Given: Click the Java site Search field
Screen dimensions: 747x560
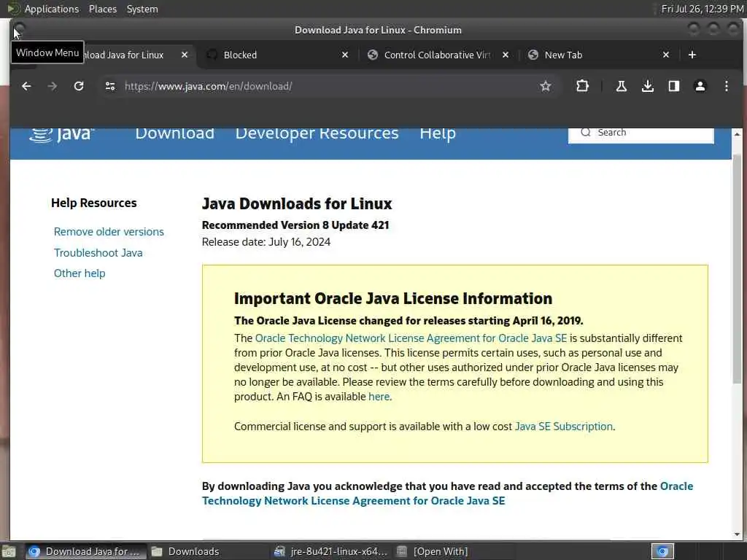Looking at the screenshot, I should [640, 133].
